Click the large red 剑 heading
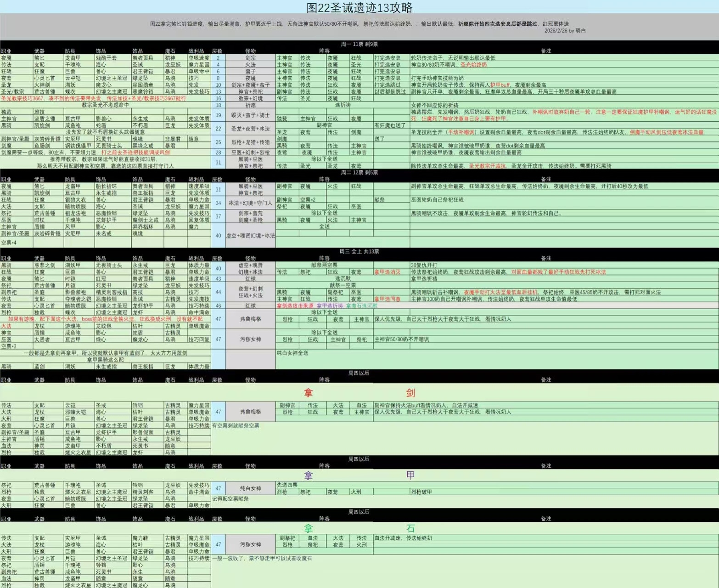719x588 pixels. (x=410, y=393)
